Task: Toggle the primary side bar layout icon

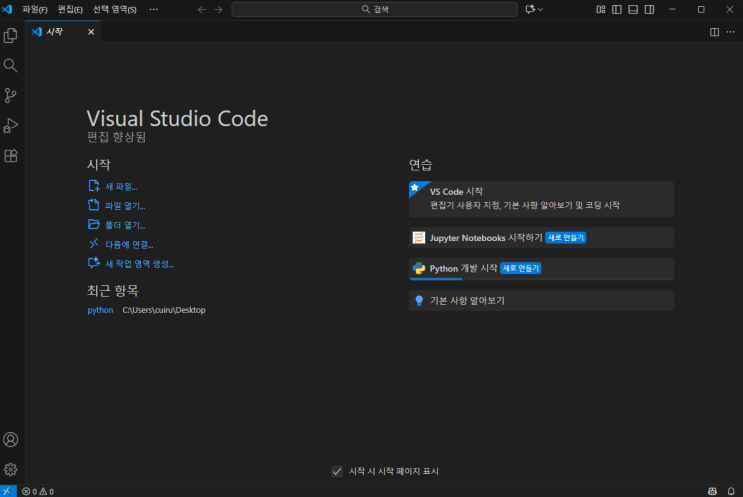Action: pos(617,9)
